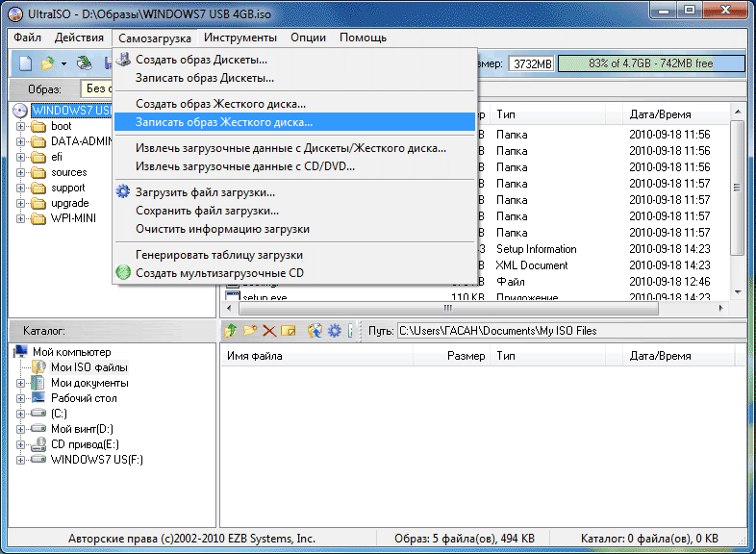Click the Имя файла header in catalog list
756x554 pixels.
click(316, 356)
